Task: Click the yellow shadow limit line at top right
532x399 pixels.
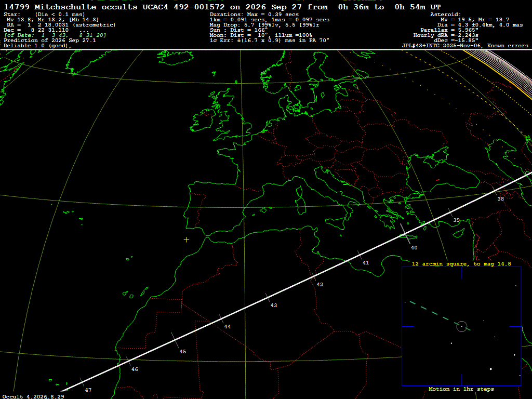Action: coord(497,75)
